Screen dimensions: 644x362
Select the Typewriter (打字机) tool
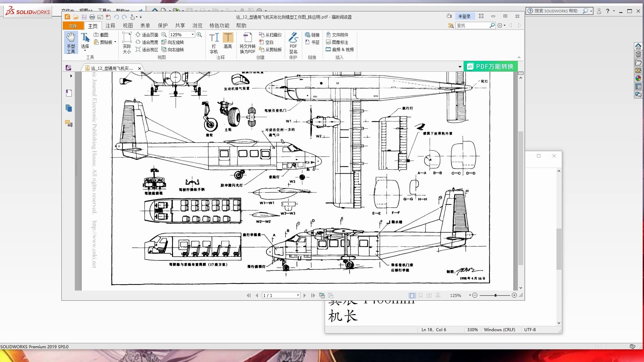pos(214,43)
